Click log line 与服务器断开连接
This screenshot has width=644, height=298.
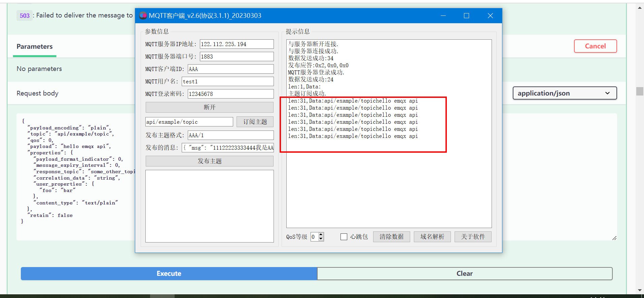click(313, 44)
